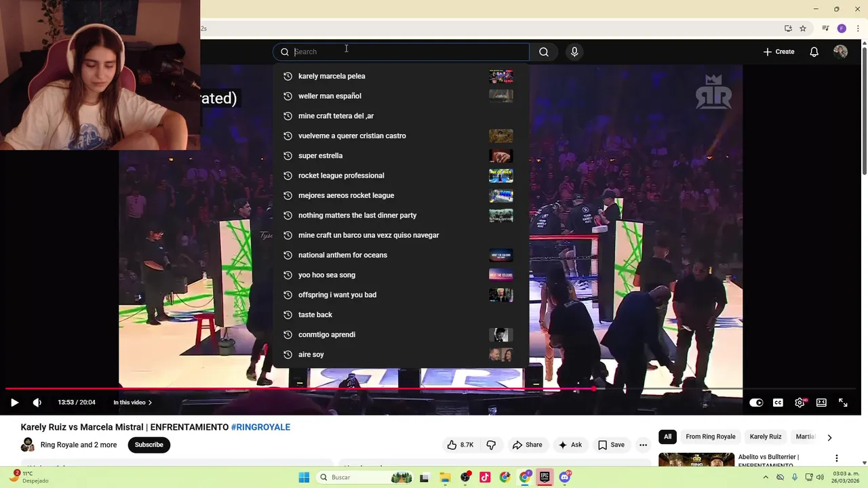Screen dimensions: 868x488
Task: Open Chrome media control icon
Action: tap(825, 28)
